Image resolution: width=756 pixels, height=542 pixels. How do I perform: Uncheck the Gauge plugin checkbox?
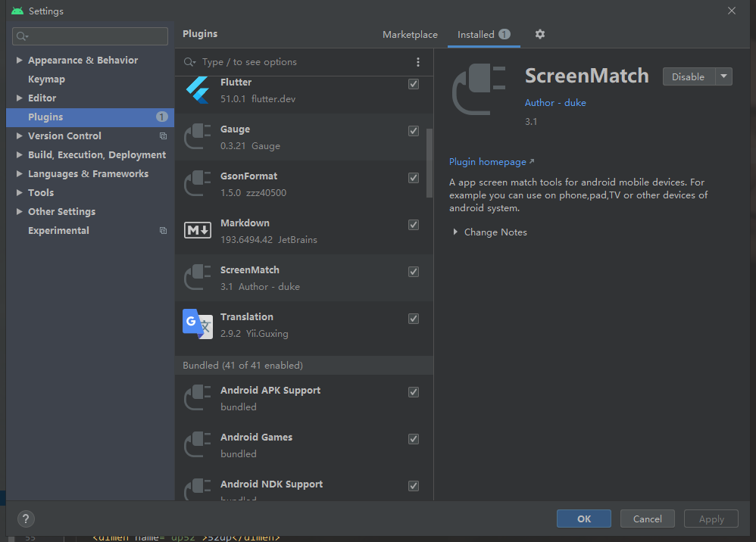414,131
